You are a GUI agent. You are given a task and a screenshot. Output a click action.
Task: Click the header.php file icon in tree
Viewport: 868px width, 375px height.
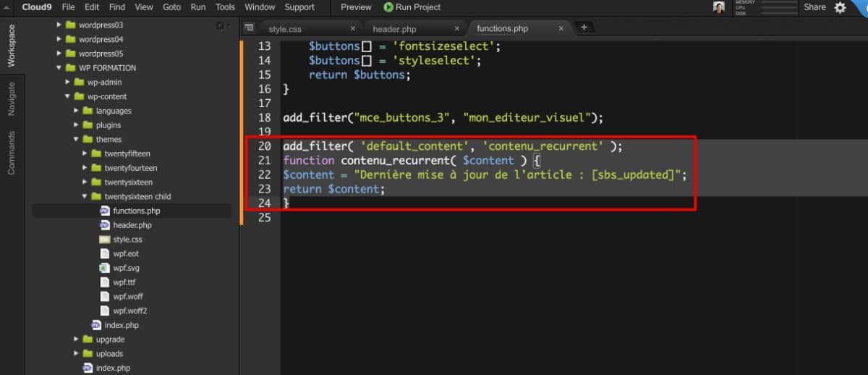104,225
